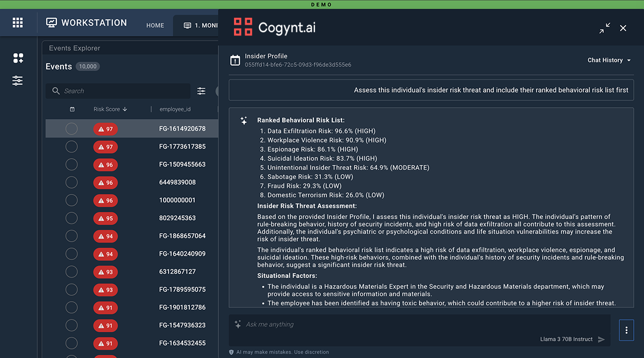
Task: Click the 10,000 events count badge
Action: (x=87, y=66)
